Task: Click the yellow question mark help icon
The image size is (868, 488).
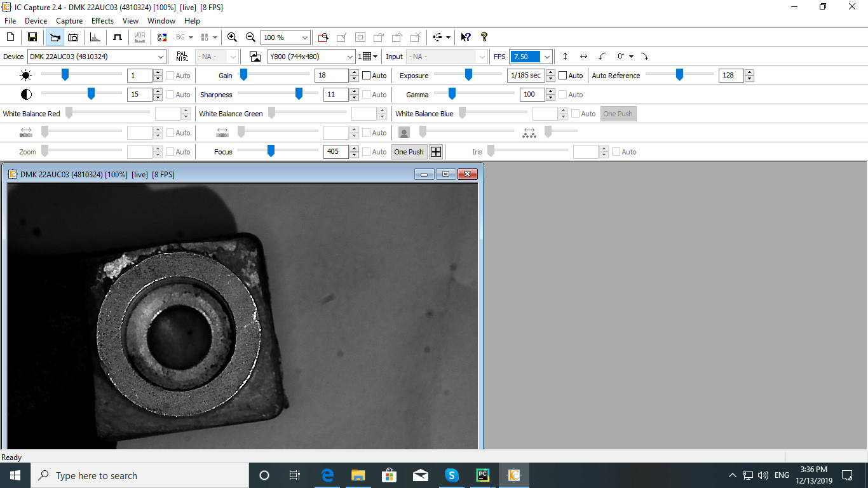Action: [484, 37]
